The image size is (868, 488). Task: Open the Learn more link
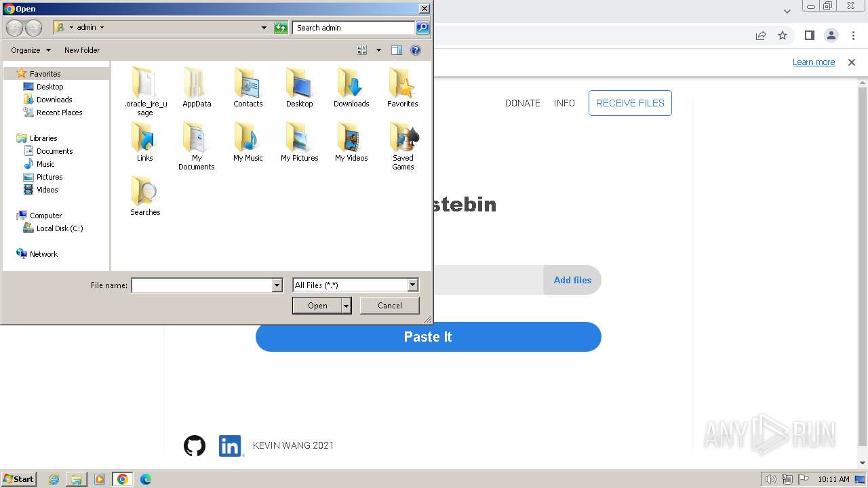(x=814, y=62)
